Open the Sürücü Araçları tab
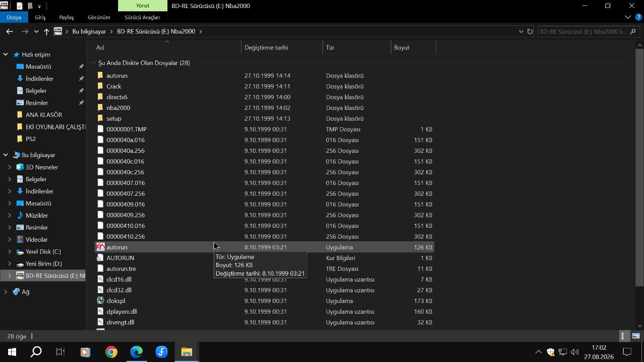 coord(142,17)
